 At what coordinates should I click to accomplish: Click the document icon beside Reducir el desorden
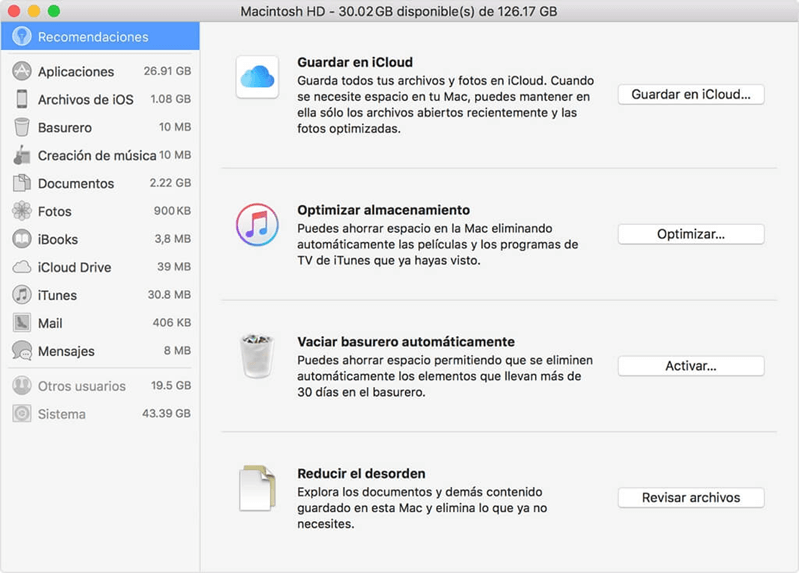257,488
